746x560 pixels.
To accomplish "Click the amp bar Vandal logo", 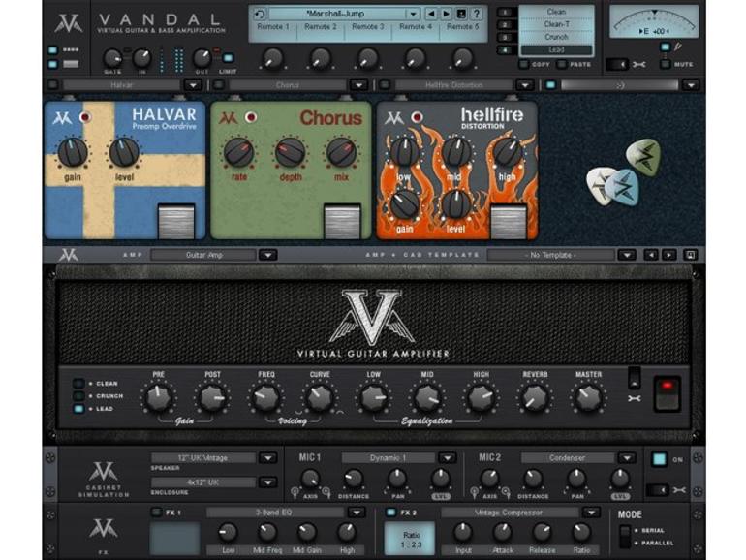I will tap(69, 255).
